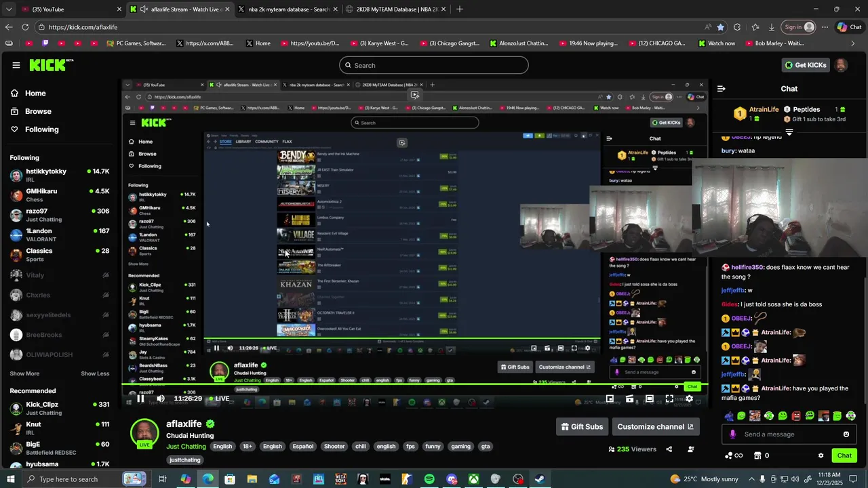868x488 pixels.
Task: Open Spotify from the taskbar
Action: [429, 479]
